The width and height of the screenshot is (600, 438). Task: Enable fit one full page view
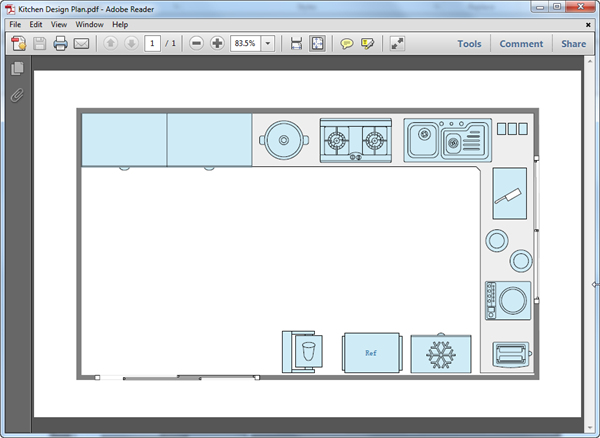click(x=317, y=44)
